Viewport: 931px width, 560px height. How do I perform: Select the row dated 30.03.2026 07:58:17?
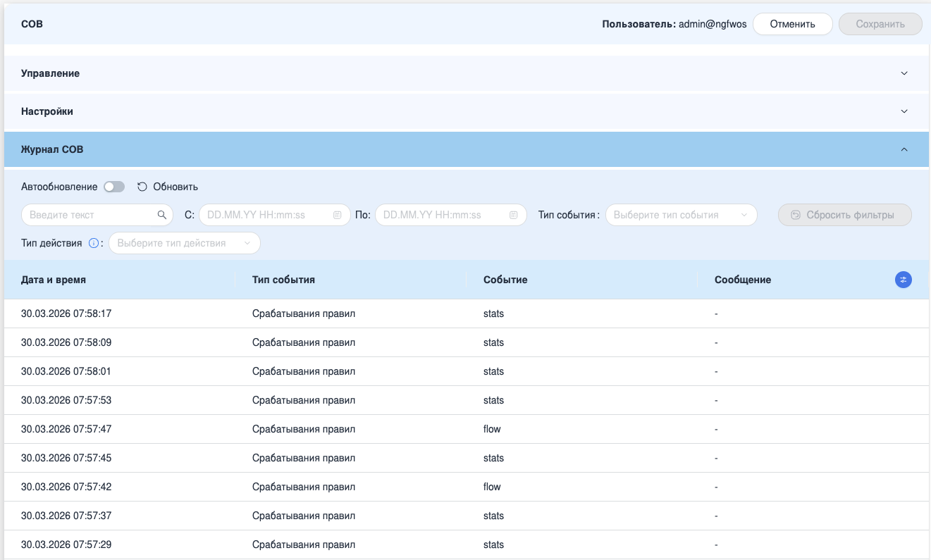pos(467,313)
